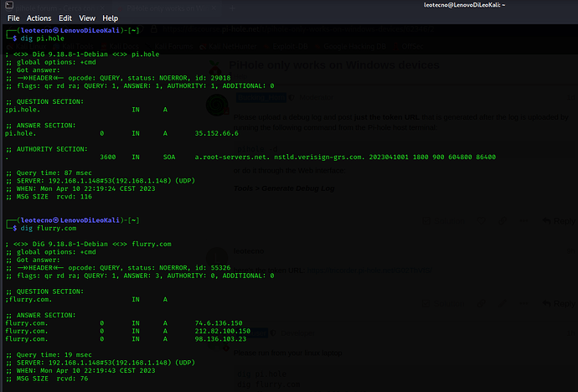Click the DiG version banner for flurry.com

click(89, 244)
